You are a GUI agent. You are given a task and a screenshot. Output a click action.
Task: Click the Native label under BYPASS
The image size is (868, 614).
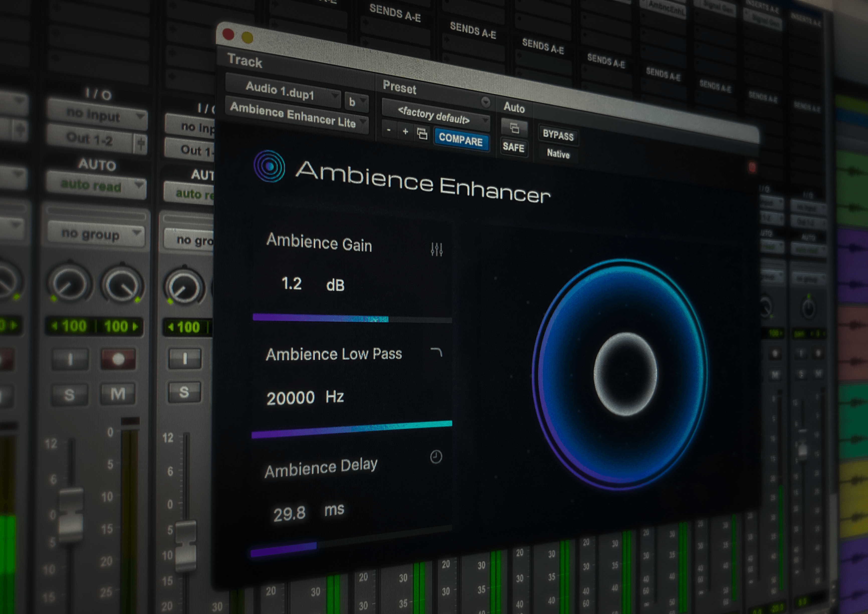pos(558,154)
